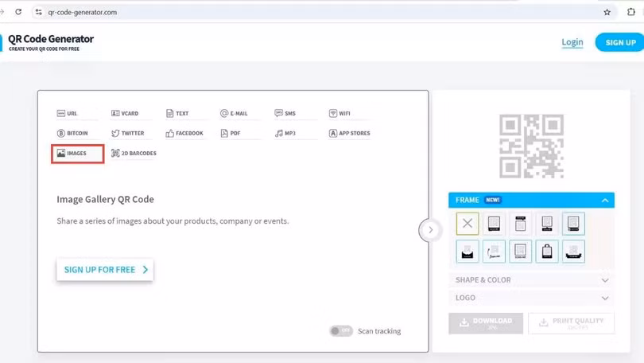The height and width of the screenshot is (363, 644).
Task: Choose the VCARD QR code type
Action: click(x=125, y=114)
